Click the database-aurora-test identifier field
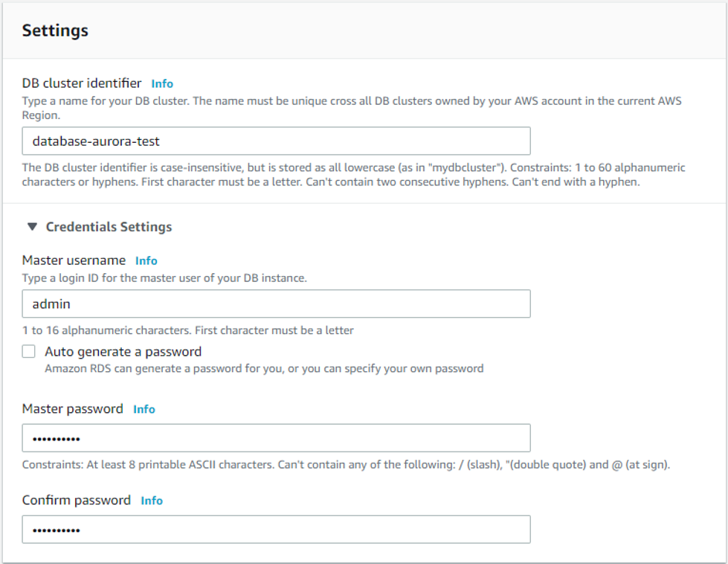The image size is (728, 564). [x=276, y=141]
